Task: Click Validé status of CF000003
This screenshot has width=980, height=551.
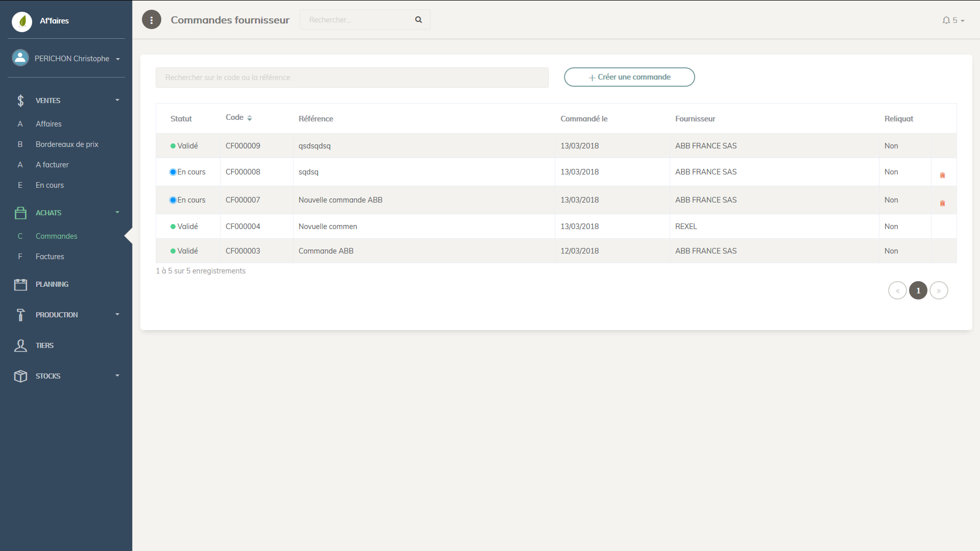Action: tap(184, 251)
